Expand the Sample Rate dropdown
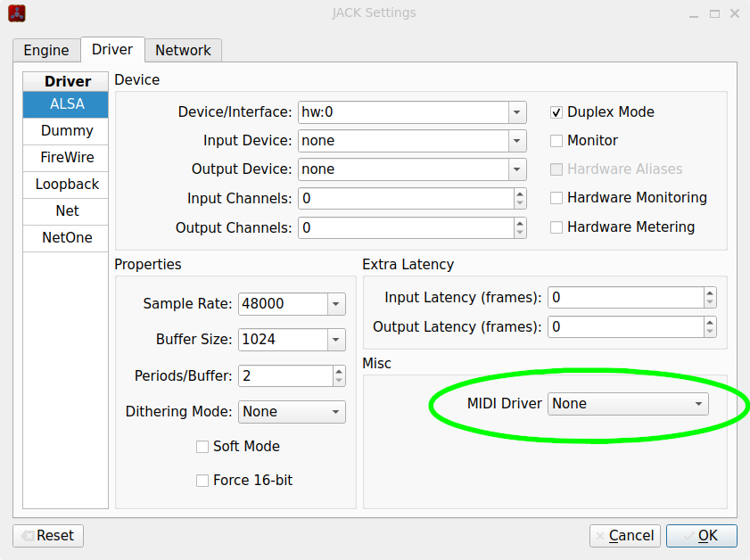This screenshot has width=750, height=560. click(335, 304)
